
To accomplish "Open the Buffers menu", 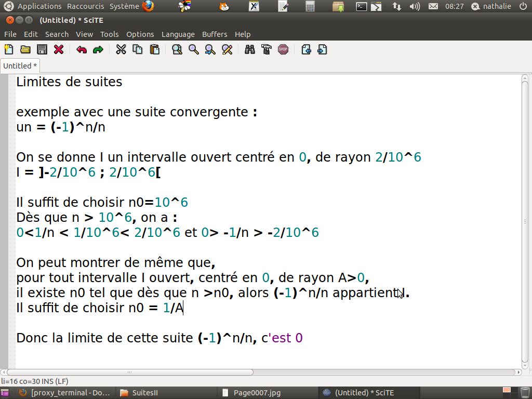I will pyautogui.click(x=215, y=34).
